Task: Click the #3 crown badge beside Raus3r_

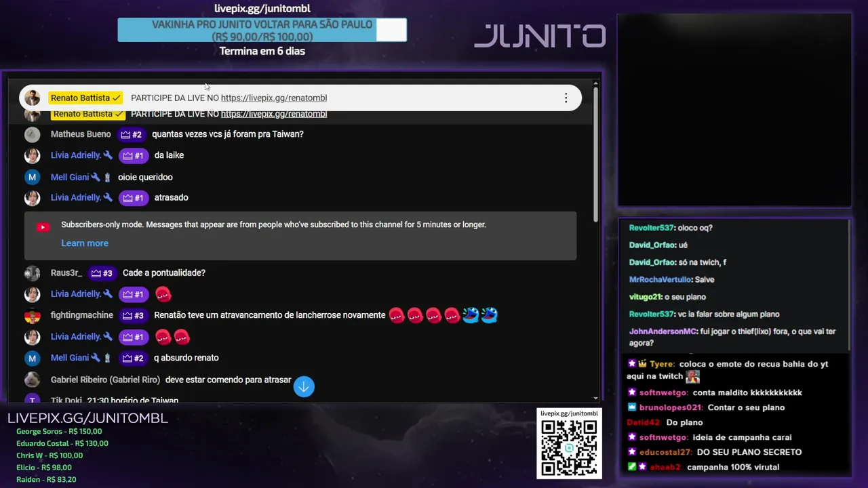Action: click(102, 273)
